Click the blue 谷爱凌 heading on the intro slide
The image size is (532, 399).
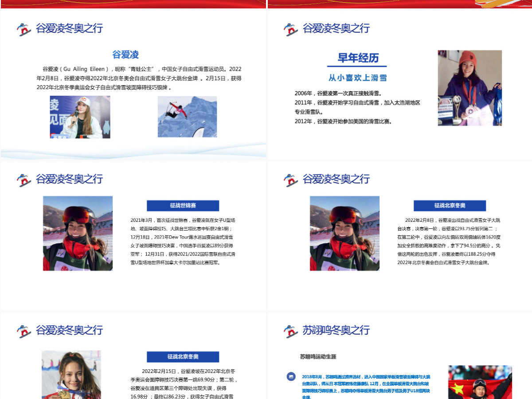pos(125,55)
